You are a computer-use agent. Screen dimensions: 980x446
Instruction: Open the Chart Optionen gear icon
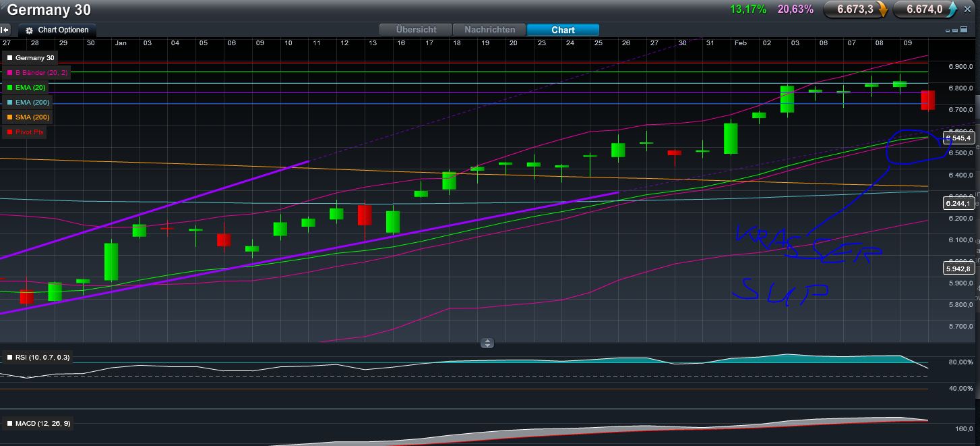click(29, 30)
